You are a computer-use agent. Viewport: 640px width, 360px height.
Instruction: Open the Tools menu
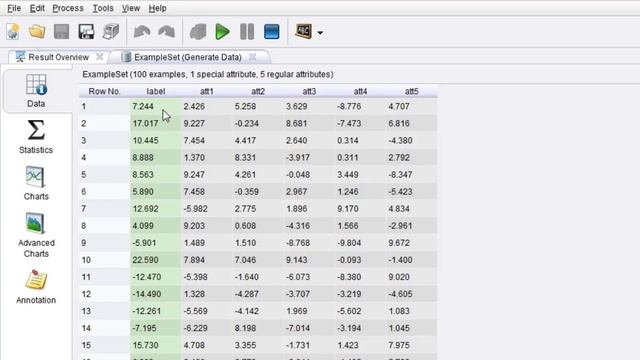(x=103, y=8)
